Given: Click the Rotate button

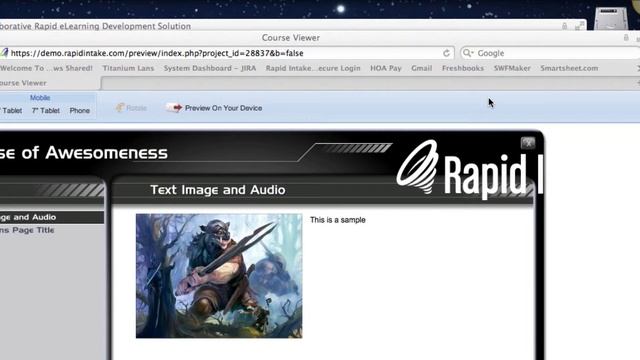Looking at the screenshot, I should click(131, 108).
